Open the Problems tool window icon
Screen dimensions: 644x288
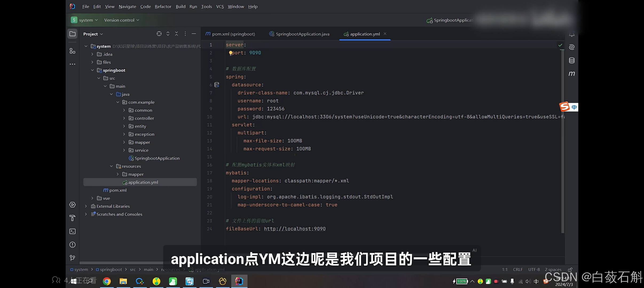pos(72,245)
